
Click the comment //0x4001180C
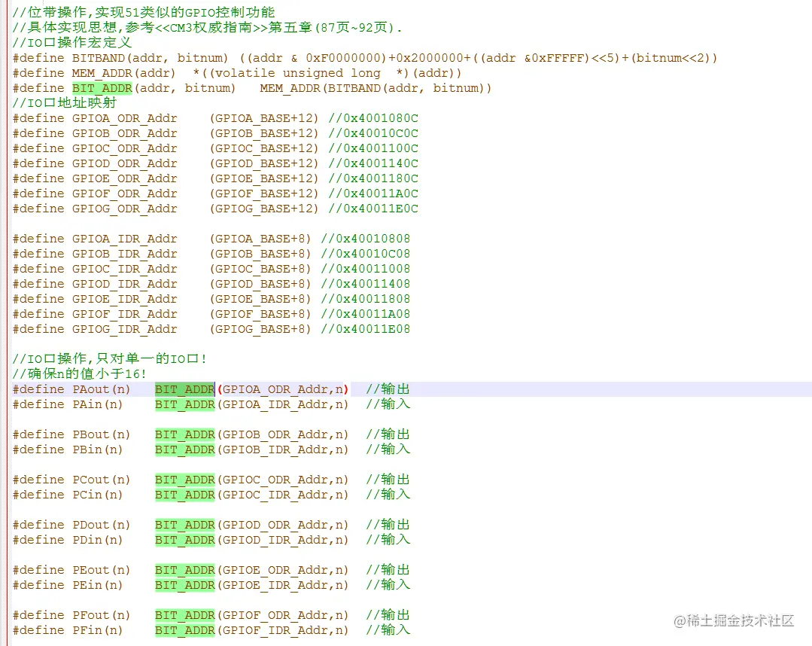[x=373, y=178]
